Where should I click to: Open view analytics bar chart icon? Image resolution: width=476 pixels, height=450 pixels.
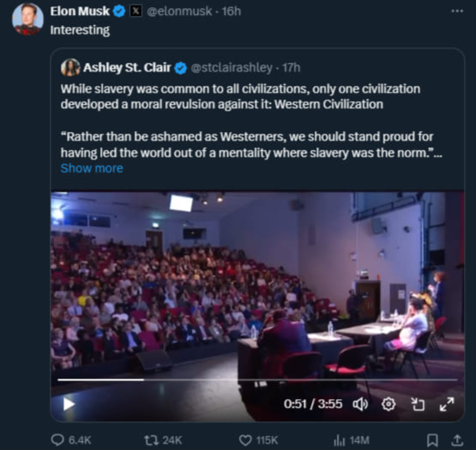pos(340,440)
